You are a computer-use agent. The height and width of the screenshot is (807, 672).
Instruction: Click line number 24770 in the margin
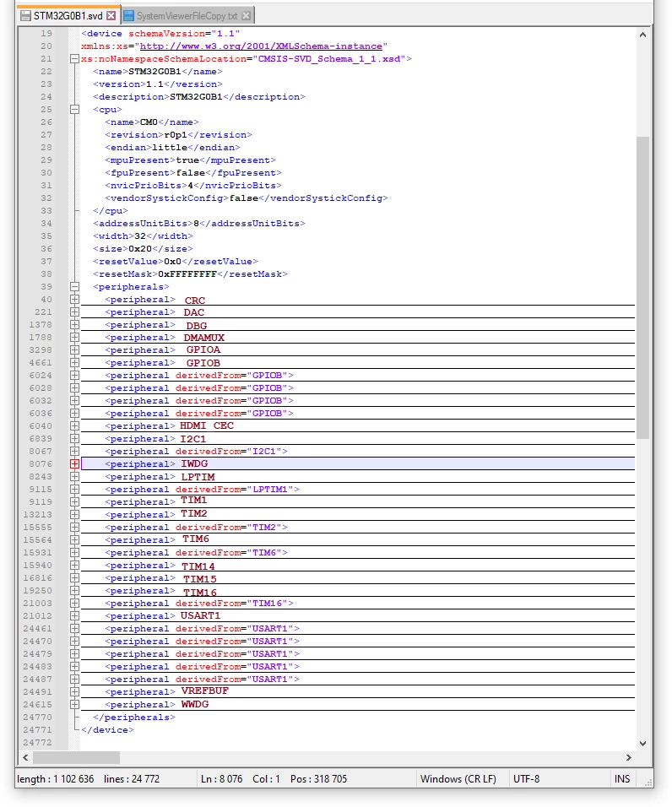(37, 717)
